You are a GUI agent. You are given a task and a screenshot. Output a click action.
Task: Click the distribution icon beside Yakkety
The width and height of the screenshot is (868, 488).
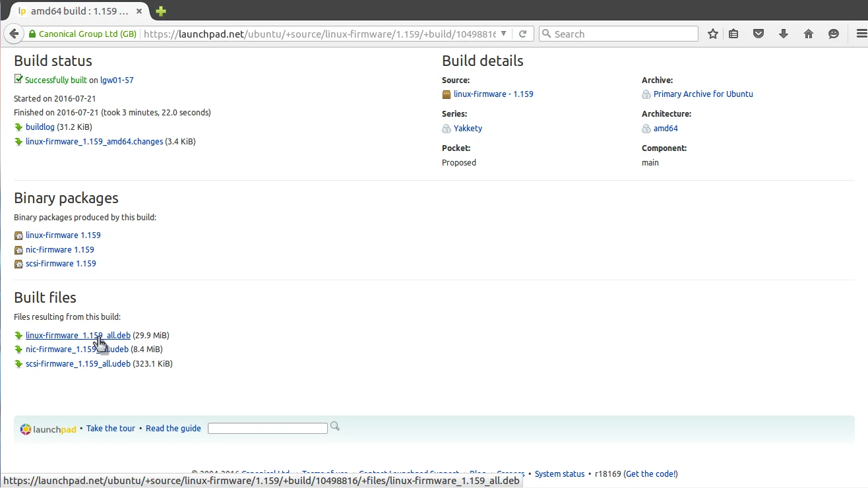447,129
